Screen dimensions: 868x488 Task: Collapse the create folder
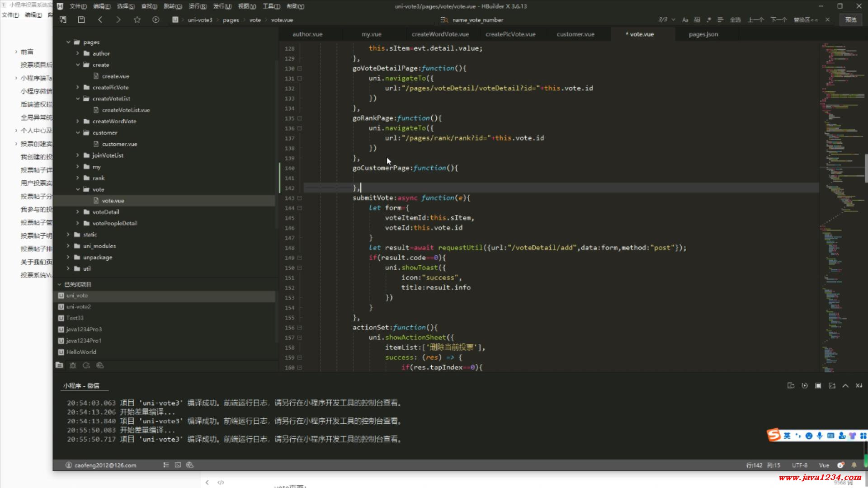pyautogui.click(x=78, y=65)
